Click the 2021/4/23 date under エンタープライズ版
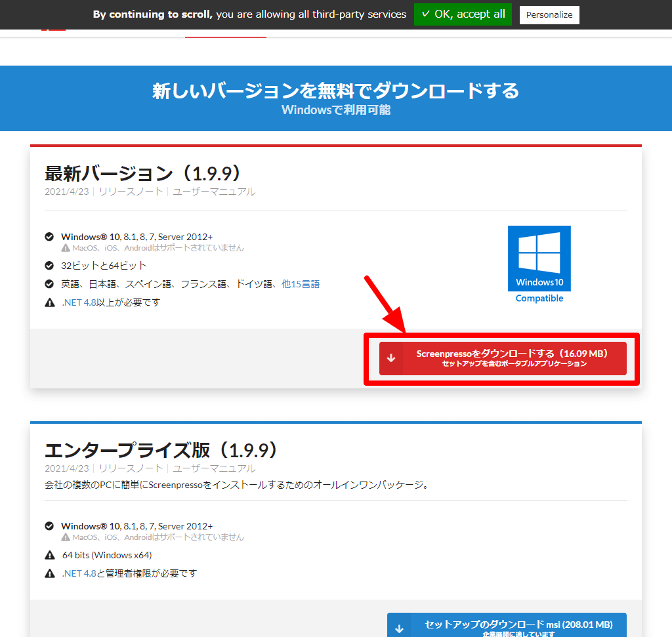Screen dimensions: 672x637 [x=67, y=468]
